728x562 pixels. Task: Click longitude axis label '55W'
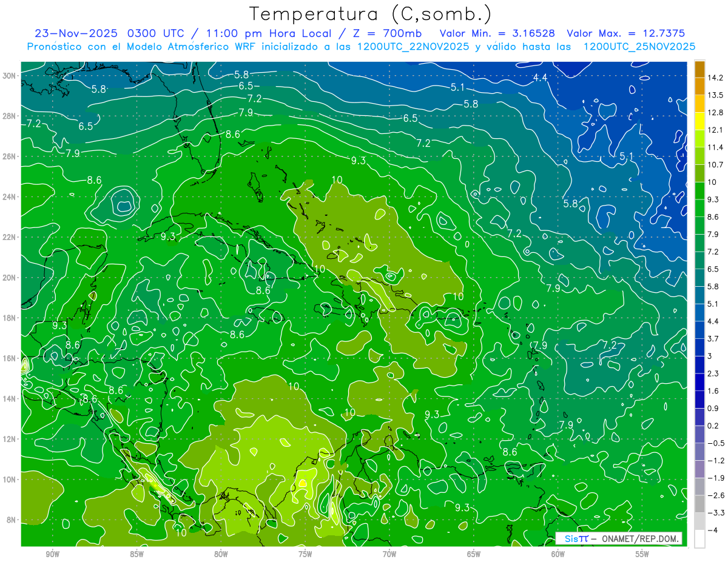point(642,554)
